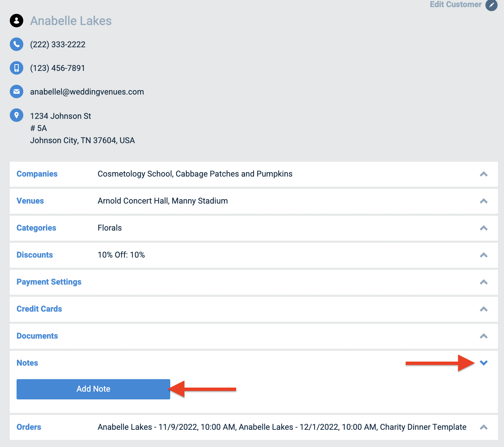Click the Notes section header

27,363
